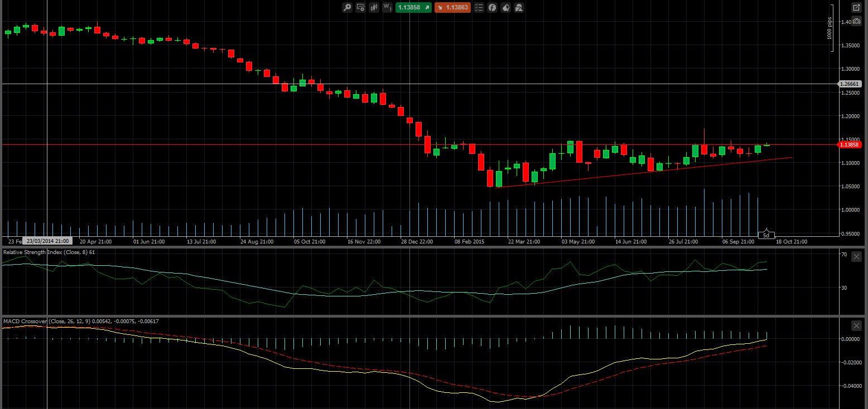Viewport: 868px width, 409px height.
Task: Click the tags icon in the toolbar
Action: (x=505, y=8)
